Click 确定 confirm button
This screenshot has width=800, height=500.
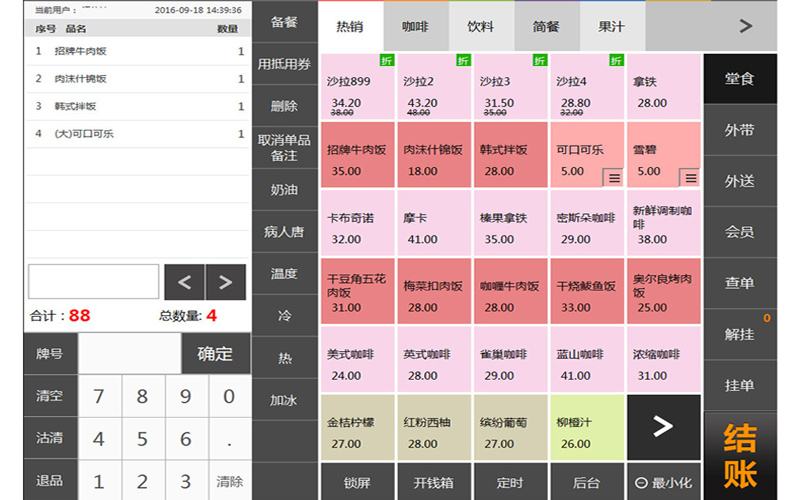(215, 354)
